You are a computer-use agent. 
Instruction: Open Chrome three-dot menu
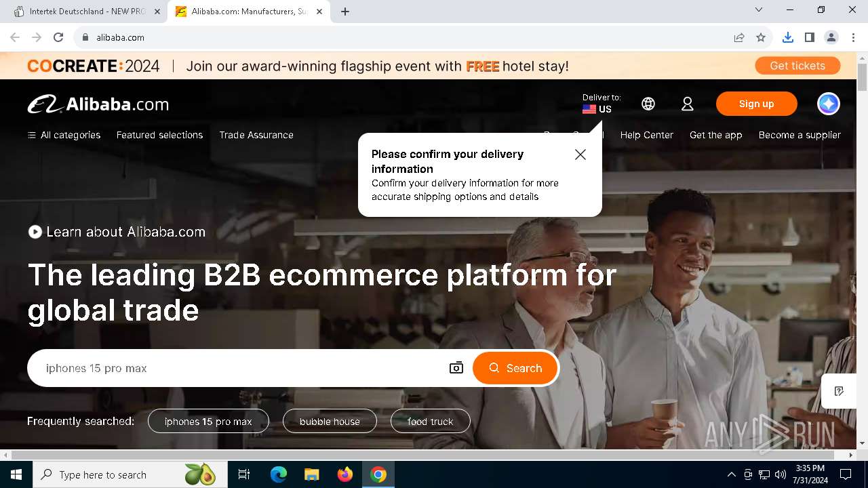click(852, 37)
